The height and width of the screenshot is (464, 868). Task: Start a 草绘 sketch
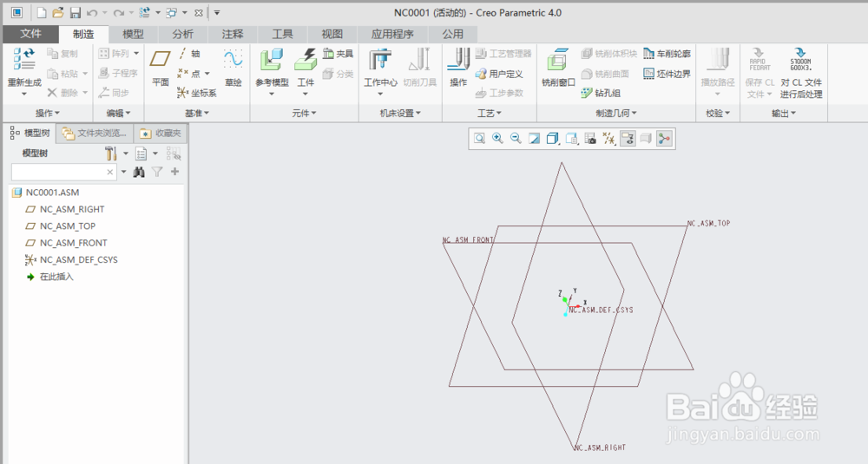click(233, 68)
